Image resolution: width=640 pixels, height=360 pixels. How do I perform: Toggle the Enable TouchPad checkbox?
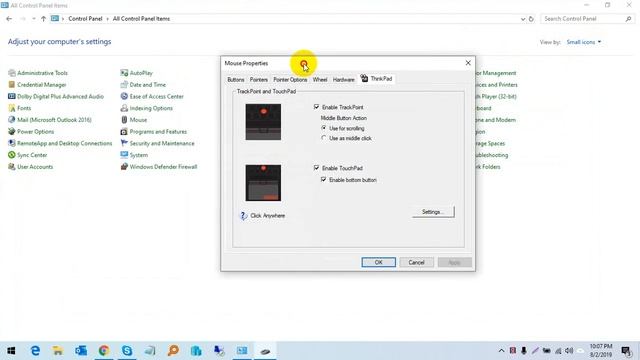316,168
